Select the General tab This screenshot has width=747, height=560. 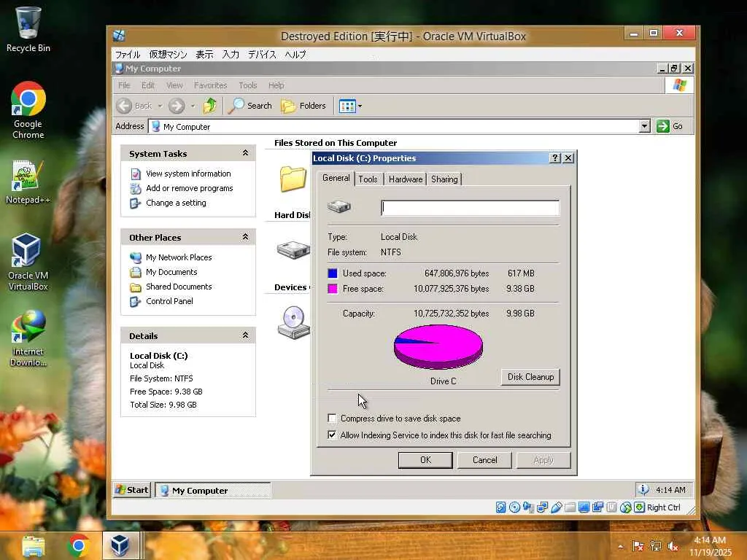[x=336, y=178]
